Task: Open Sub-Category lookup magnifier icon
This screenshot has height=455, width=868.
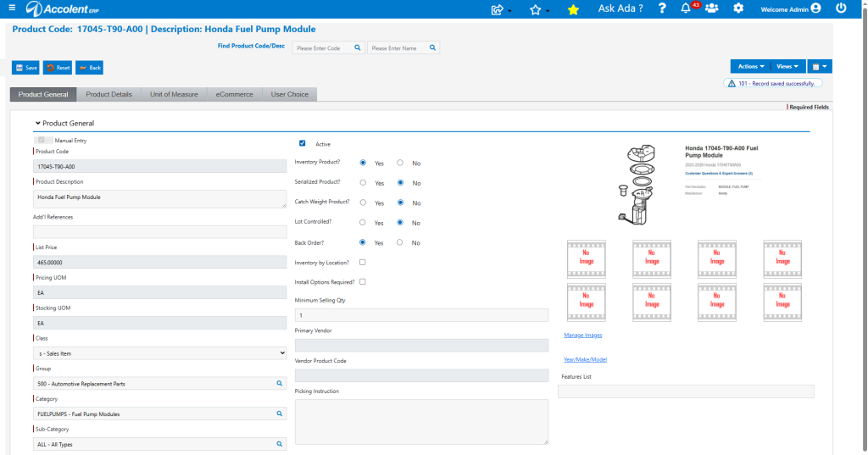Action: coord(280,444)
